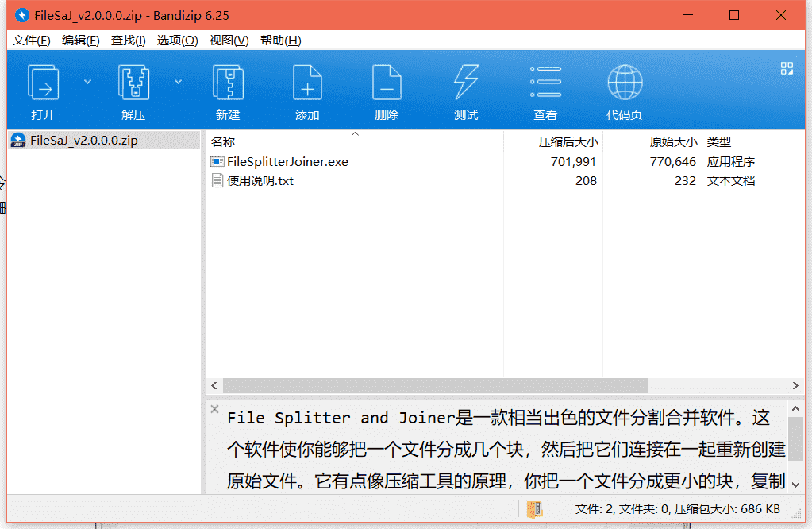Click the description pane vertical scrollbar thumb
The height and width of the screenshot is (529, 812).
pyautogui.click(x=796, y=438)
